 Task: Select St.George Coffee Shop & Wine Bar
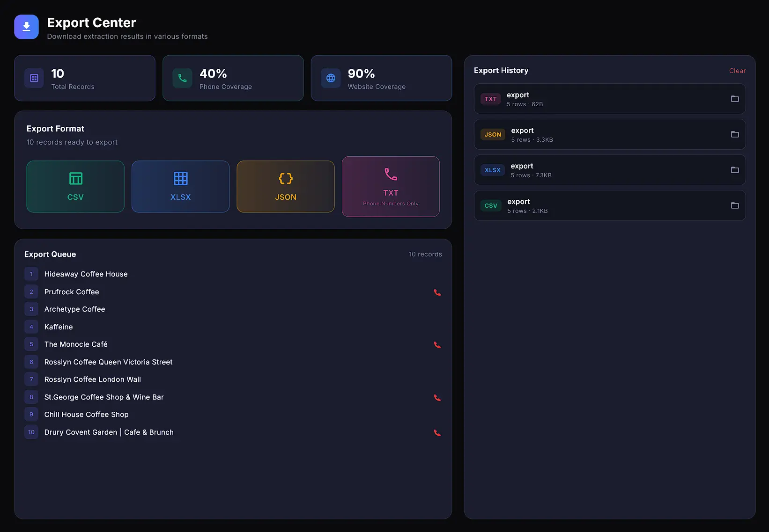(x=233, y=397)
